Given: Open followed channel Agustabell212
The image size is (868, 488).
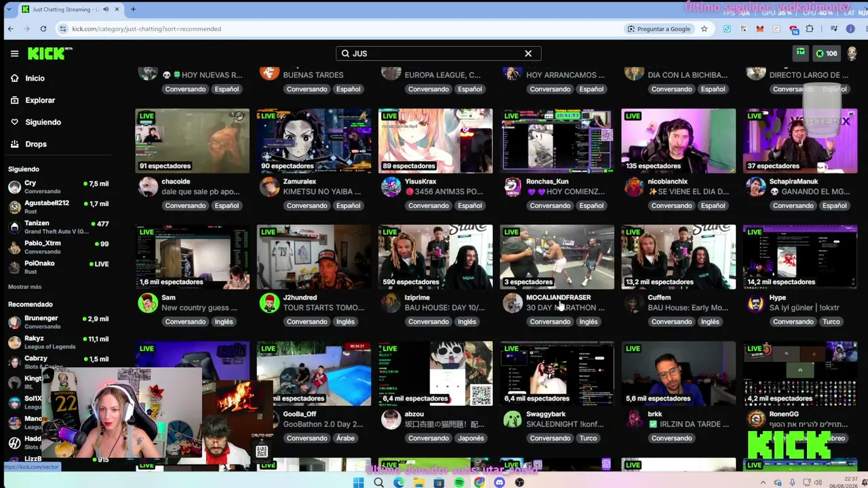Looking at the screenshot, I should [x=58, y=207].
